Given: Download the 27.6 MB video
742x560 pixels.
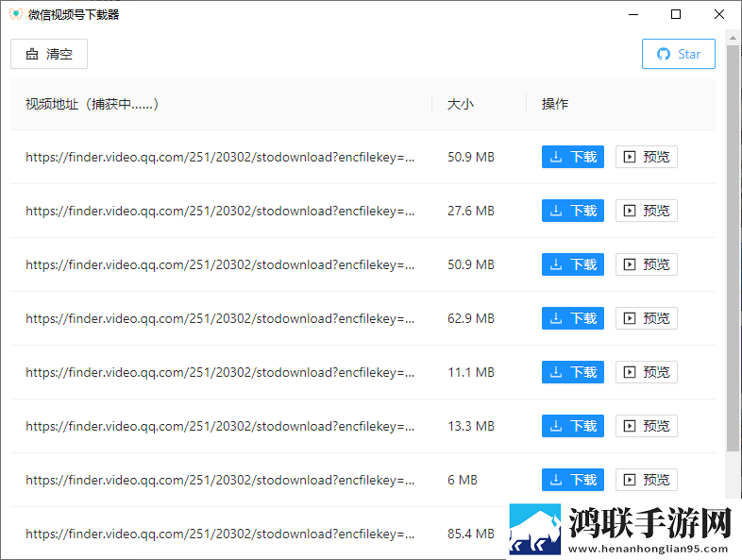Looking at the screenshot, I should click(x=573, y=211).
